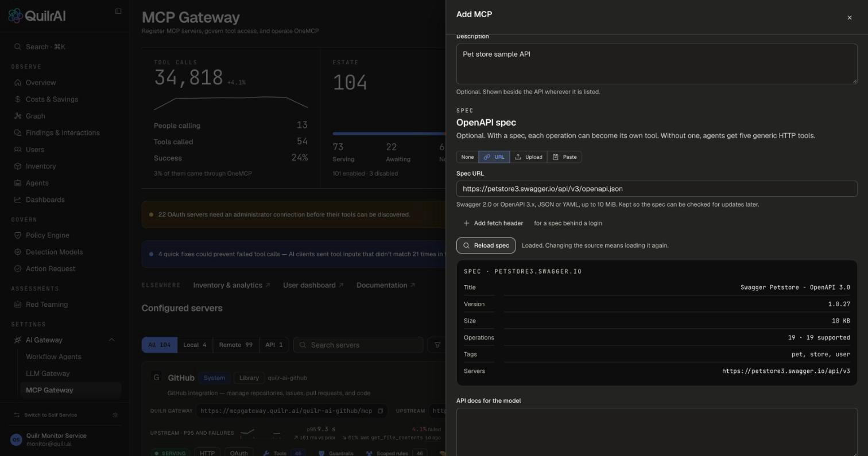Viewport: 868px width, 456px height.
Task: Click the Agents icon in the sidebar
Action: tap(18, 183)
